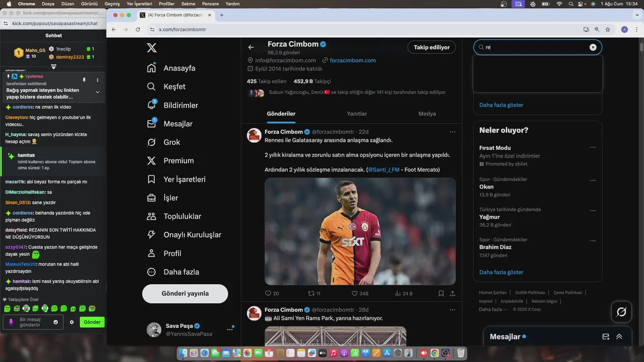Viewport: 644px width, 362px height.
Task: Open options for Brahim Diaz trend
Action: click(593, 240)
